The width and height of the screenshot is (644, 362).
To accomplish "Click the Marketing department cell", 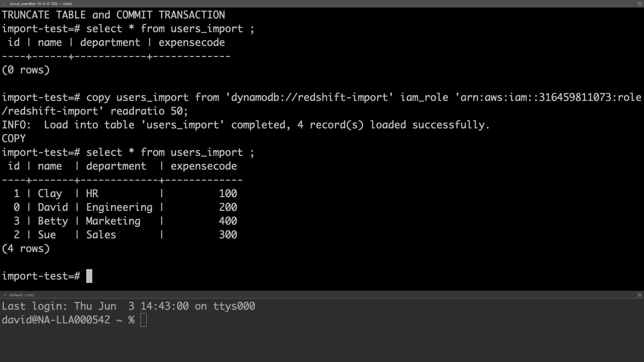I will click(113, 221).
